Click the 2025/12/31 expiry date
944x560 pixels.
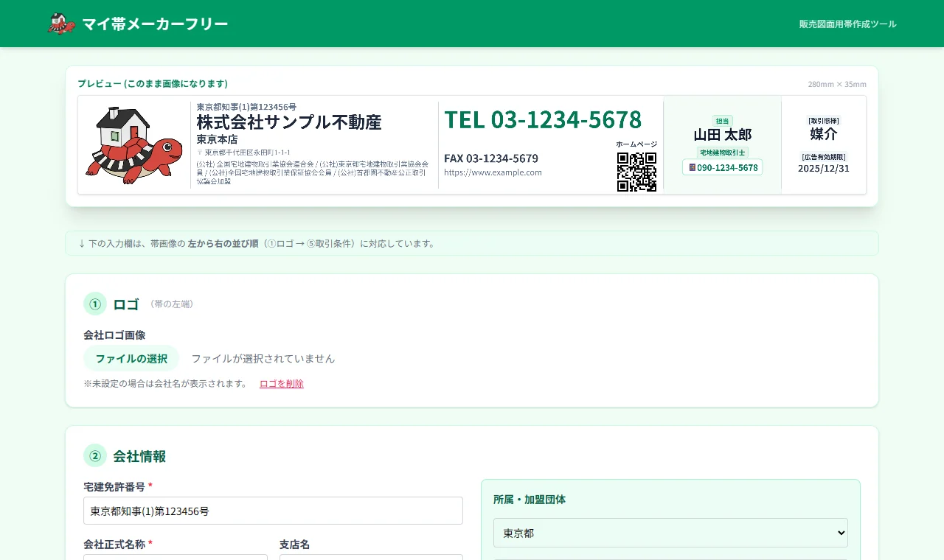[824, 168]
